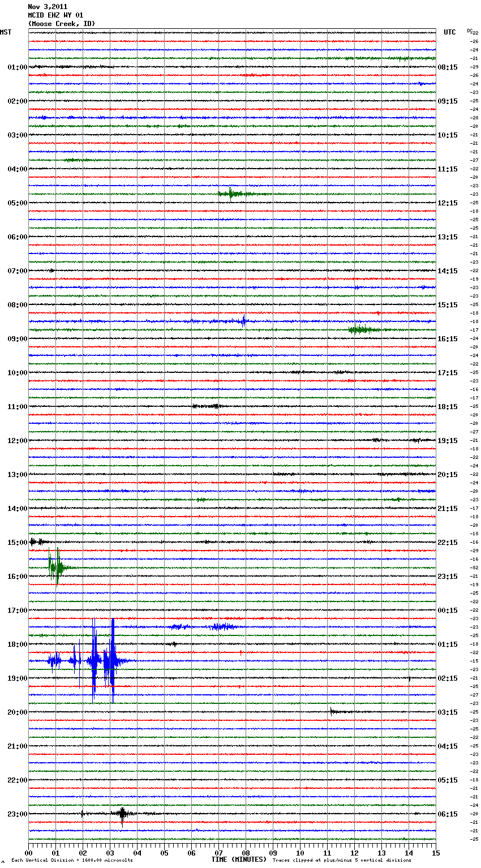Select the 17:00 MST time label
Image resolution: width=481 pixels, height=868 pixels.
(17, 611)
